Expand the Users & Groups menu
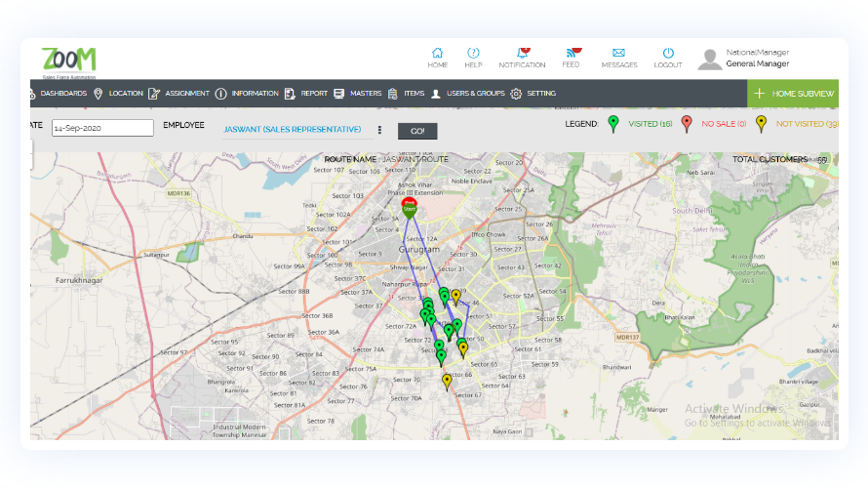The width and height of the screenshot is (868, 488). tap(468, 94)
